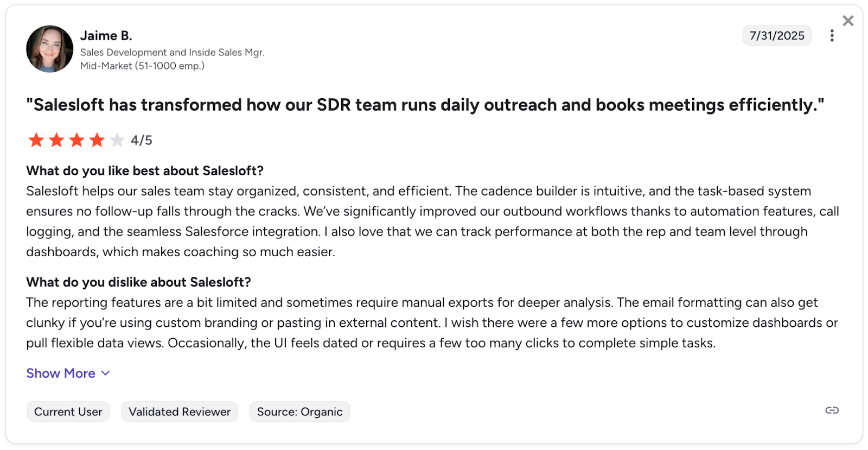Click the second orange rating star
Viewport: 868px width, 450px height.
tap(56, 140)
